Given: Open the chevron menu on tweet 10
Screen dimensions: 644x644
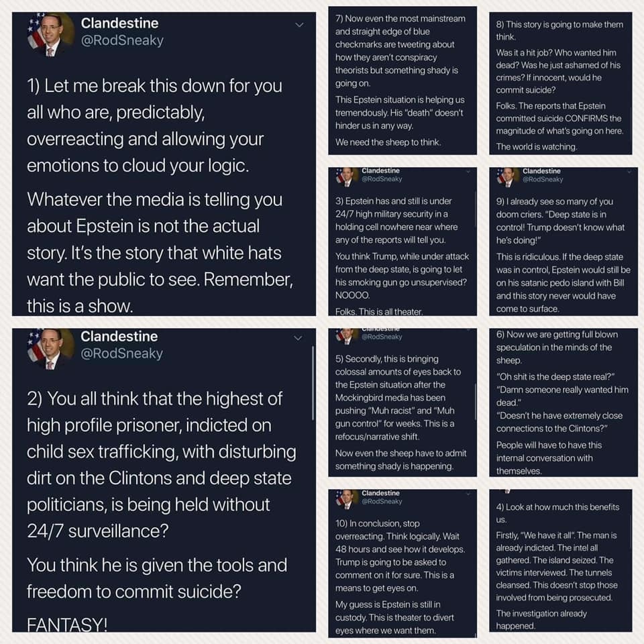Looking at the screenshot, I should (x=468, y=494).
